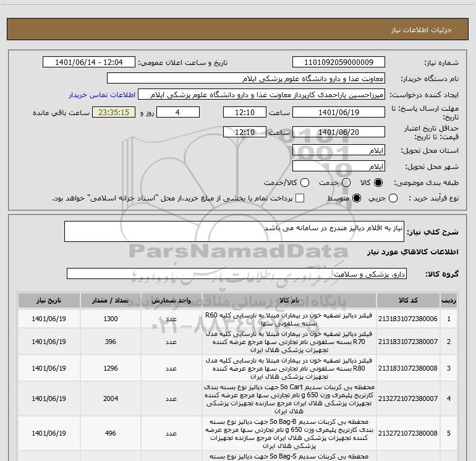This screenshot has height=461, width=476.
Task: Select product code 2131831072380007
Action: [x=408, y=342]
